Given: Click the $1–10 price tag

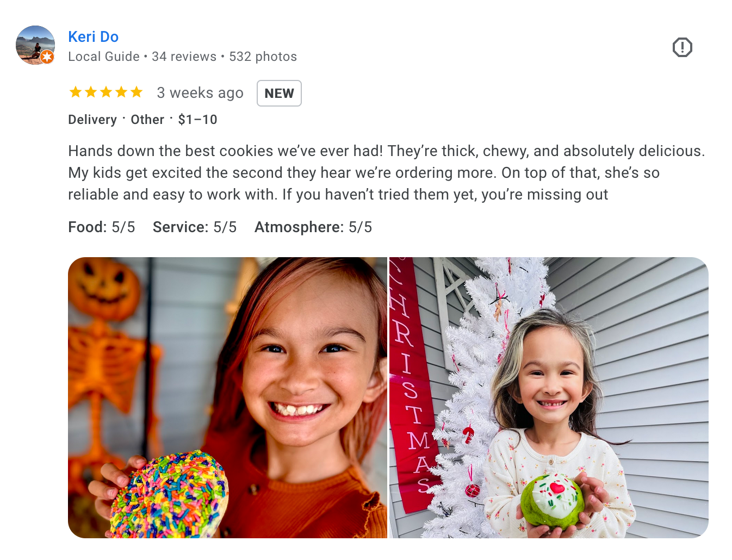Looking at the screenshot, I should [x=197, y=120].
